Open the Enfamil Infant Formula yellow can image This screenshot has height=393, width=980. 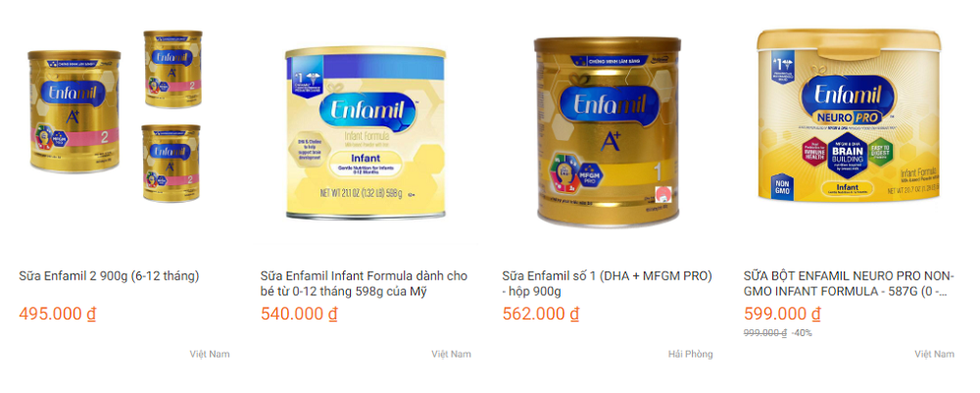click(365, 133)
